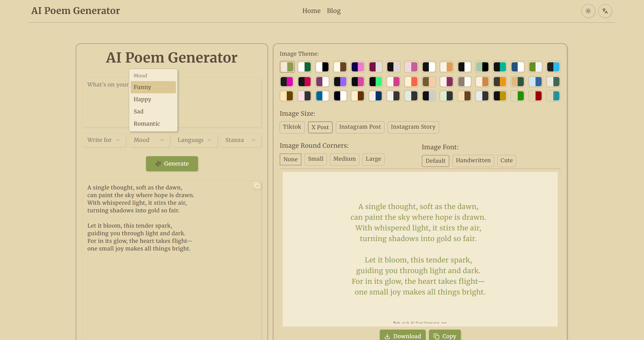644x340 pixels.
Task: Select Handwritten image font
Action: click(473, 160)
